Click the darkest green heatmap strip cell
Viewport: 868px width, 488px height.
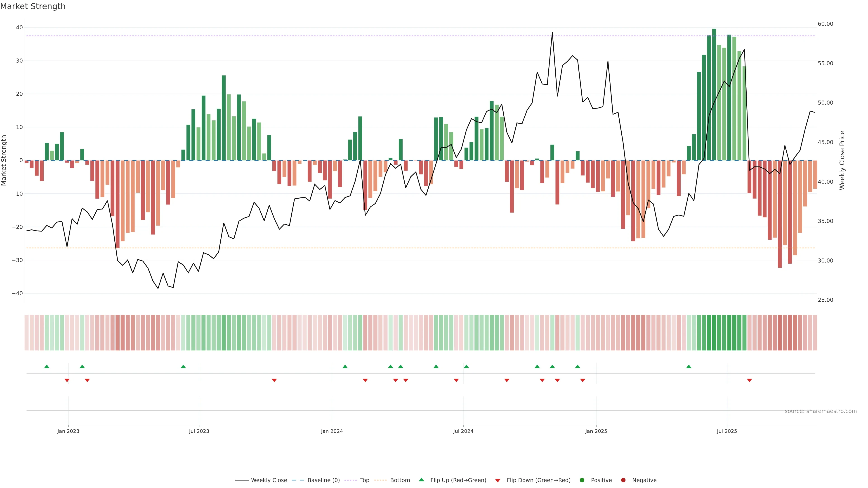[714, 332]
